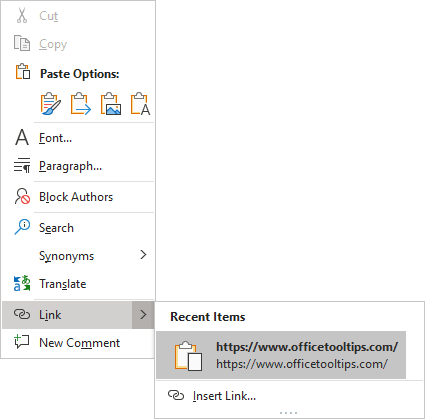The height and width of the screenshot is (419, 425).
Task: Select the Link menu entry
Action: 79,315
